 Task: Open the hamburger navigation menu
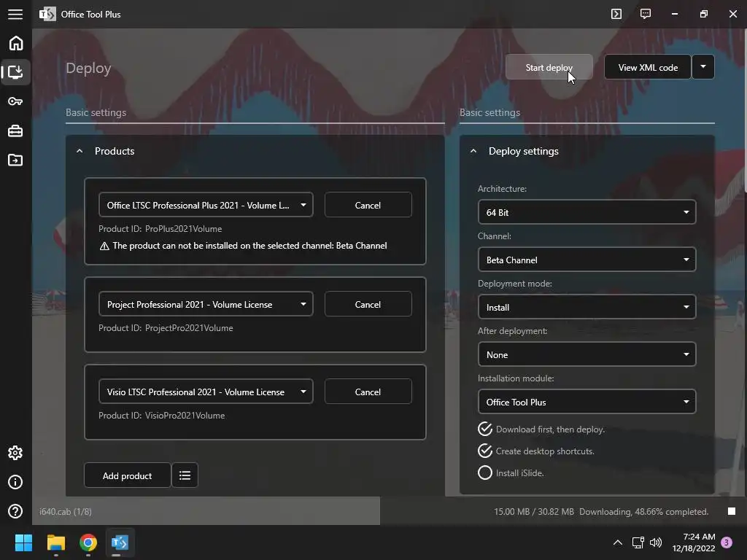[15, 15]
